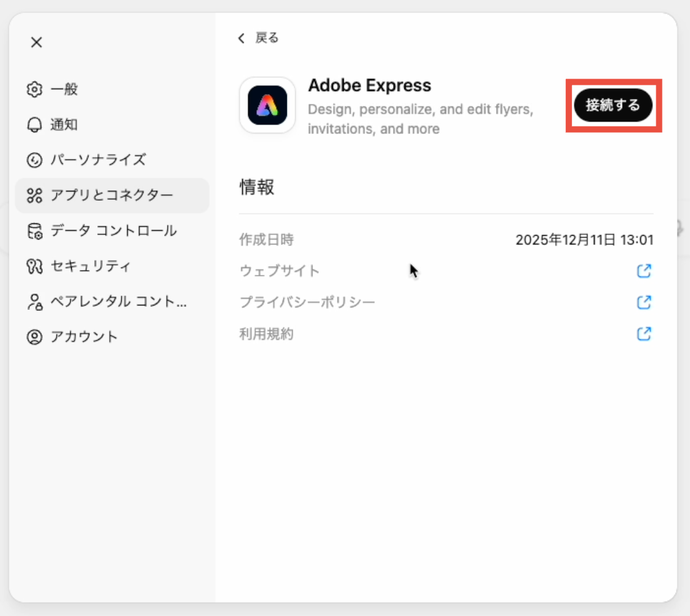This screenshot has width=690, height=616.
Task: Click the データ コントロール database icon
Action: pyautogui.click(x=34, y=231)
